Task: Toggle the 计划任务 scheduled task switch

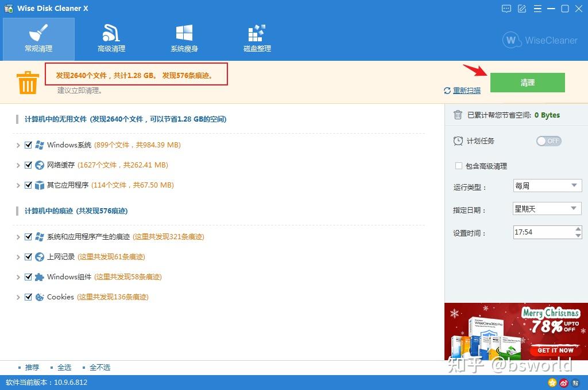Action: click(x=548, y=141)
